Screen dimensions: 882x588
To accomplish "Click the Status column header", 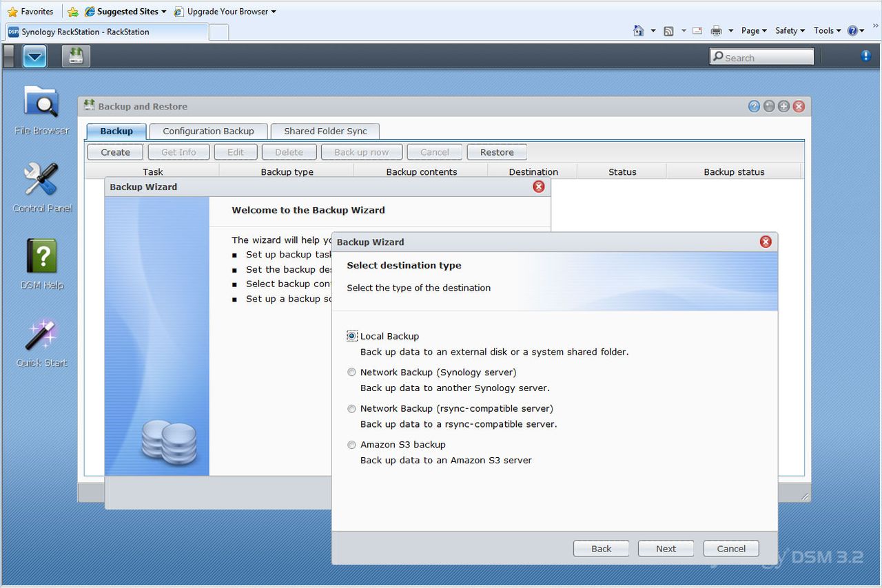I will coord(622,172).
